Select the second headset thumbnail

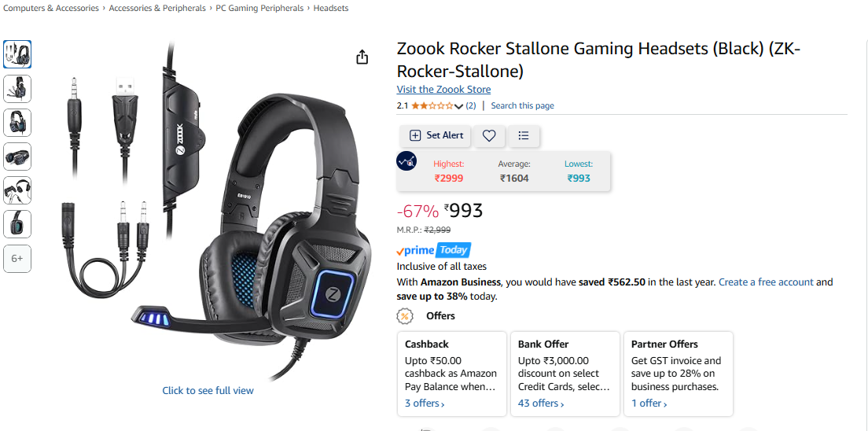click(x=17, y=89)
